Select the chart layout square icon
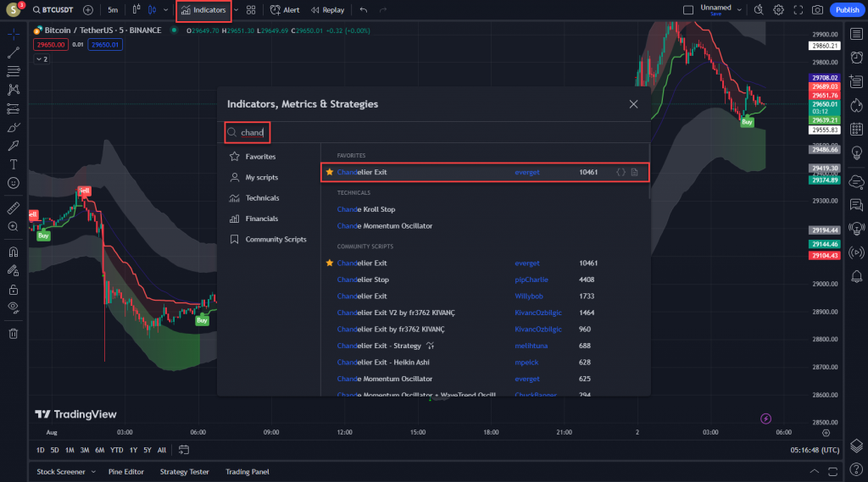The image size is (868, 482). 688,10
